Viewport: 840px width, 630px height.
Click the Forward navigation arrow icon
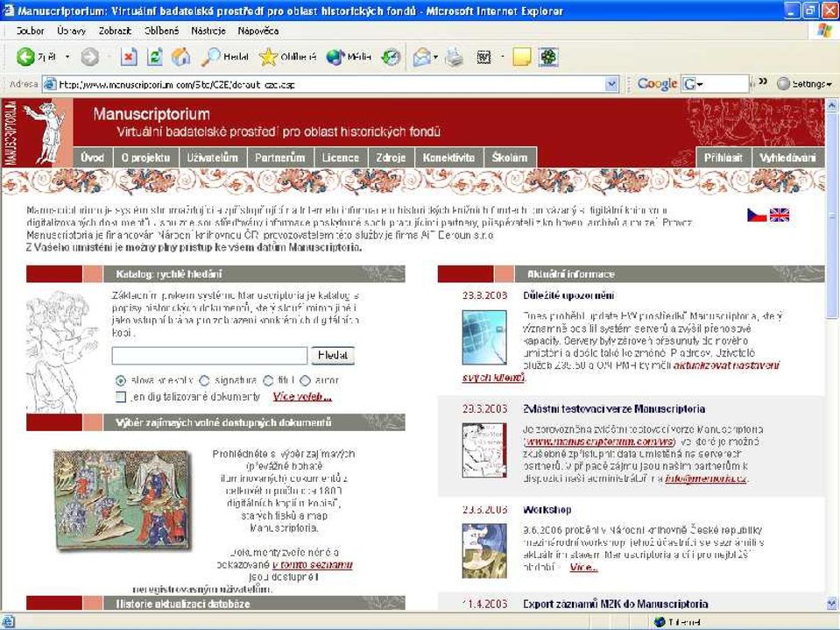90,57
